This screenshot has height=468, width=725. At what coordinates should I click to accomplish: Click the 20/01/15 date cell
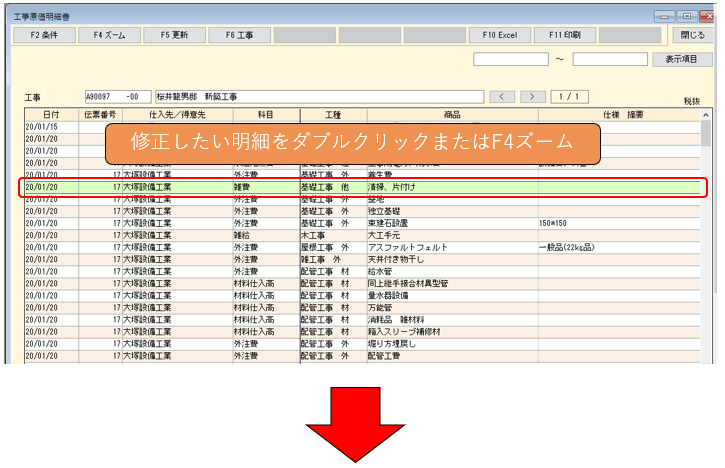pos(52,127)
